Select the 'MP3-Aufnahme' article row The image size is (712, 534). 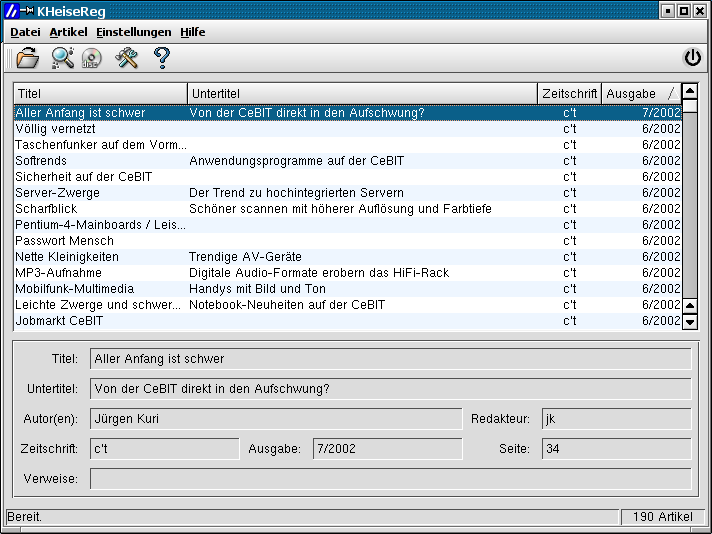click(348, 273)
